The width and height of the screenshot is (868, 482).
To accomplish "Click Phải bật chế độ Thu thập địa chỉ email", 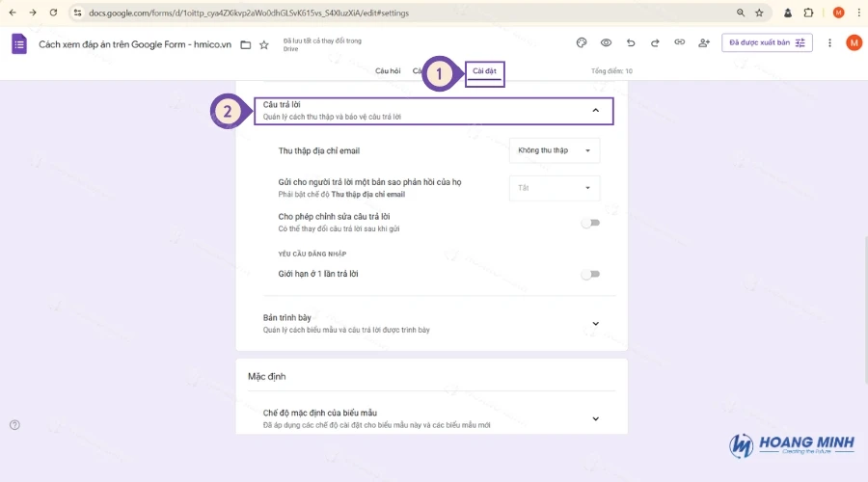I will point(341,194).
